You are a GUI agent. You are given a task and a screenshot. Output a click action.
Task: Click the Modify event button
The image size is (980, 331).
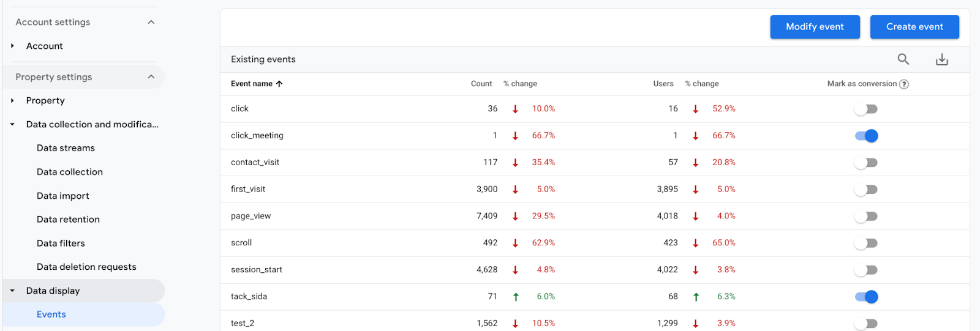tap(815, 27)
